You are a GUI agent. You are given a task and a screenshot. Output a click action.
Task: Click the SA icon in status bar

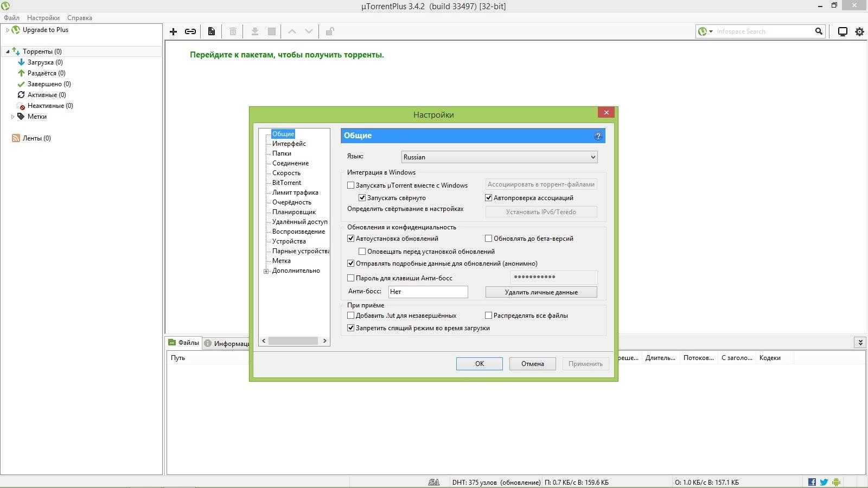[x=434, y=482]
